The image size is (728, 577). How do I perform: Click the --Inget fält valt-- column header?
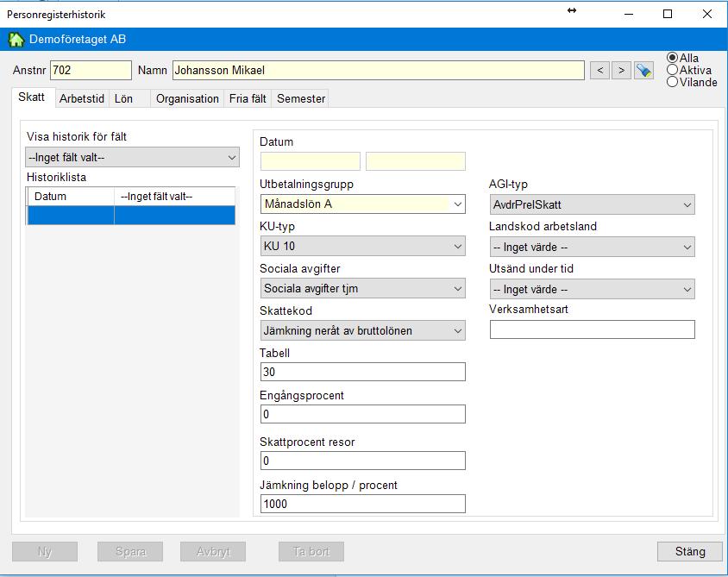[x=174, y=197]
